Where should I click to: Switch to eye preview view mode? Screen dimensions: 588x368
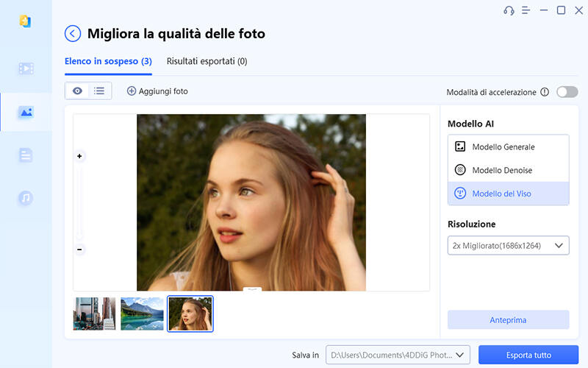pyautogui.click(x=77, y=91)
